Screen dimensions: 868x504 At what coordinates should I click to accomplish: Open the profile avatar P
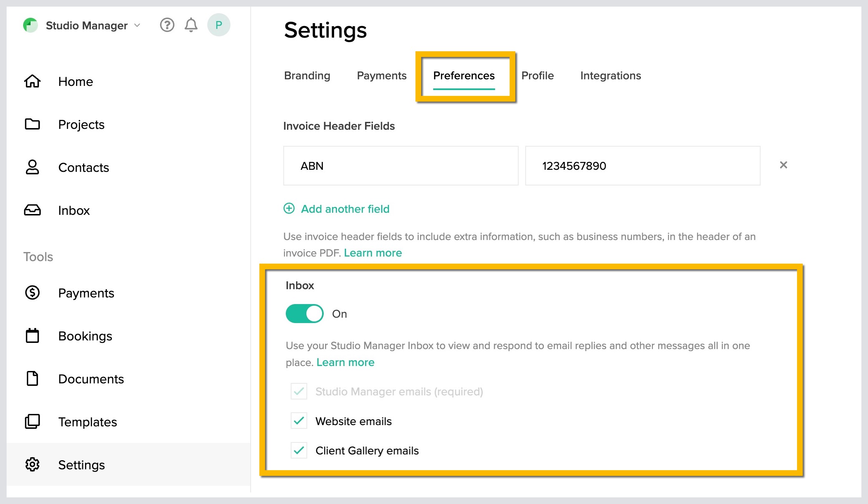click(x=219, y=25)
